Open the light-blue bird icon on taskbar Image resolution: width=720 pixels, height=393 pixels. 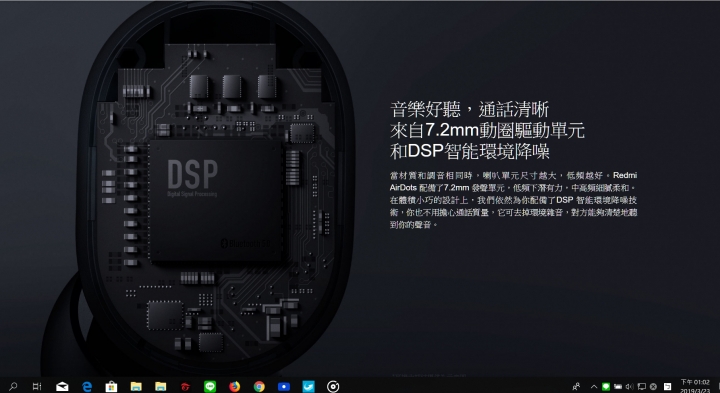click(x=309, y=387)
